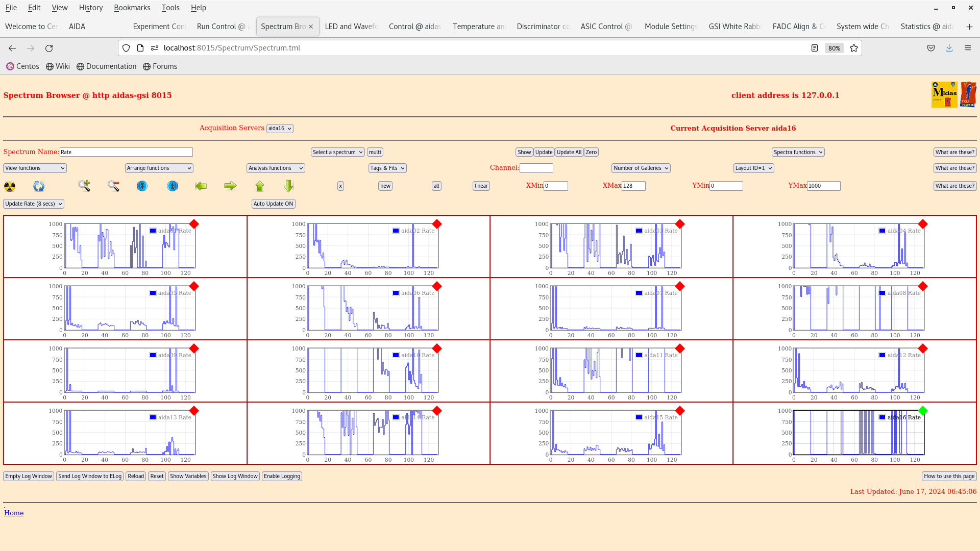Viewport: 980px width, 551px height.
Task: Expand the Select a spectrum dropdown
Action: (337, 152)
